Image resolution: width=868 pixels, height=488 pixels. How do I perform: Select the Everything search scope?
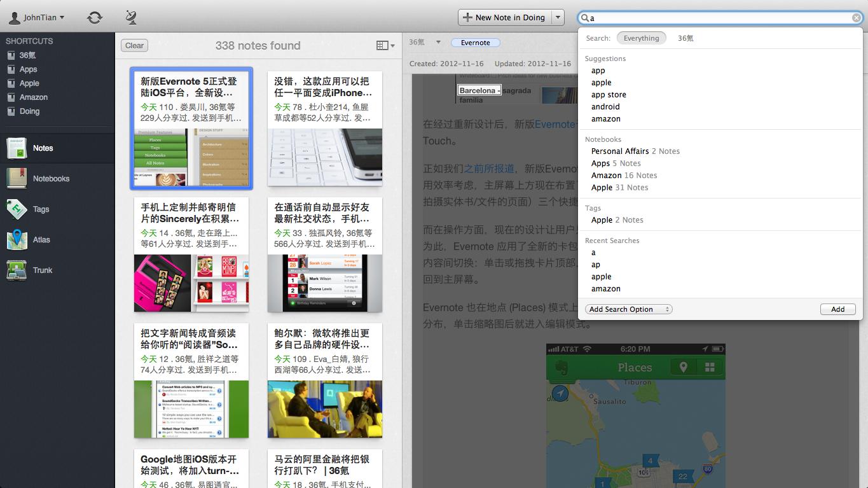click(x=641, y=38)
